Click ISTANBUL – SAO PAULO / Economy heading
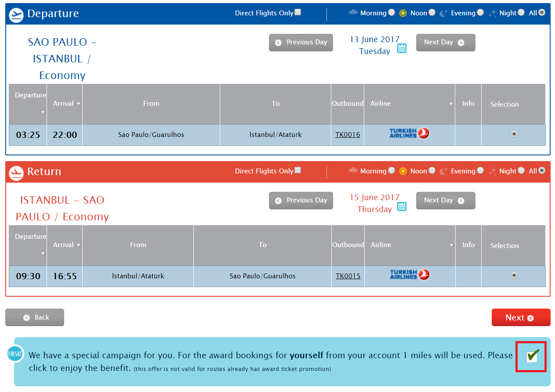This screenshot has height=392, width=555. 62,209
